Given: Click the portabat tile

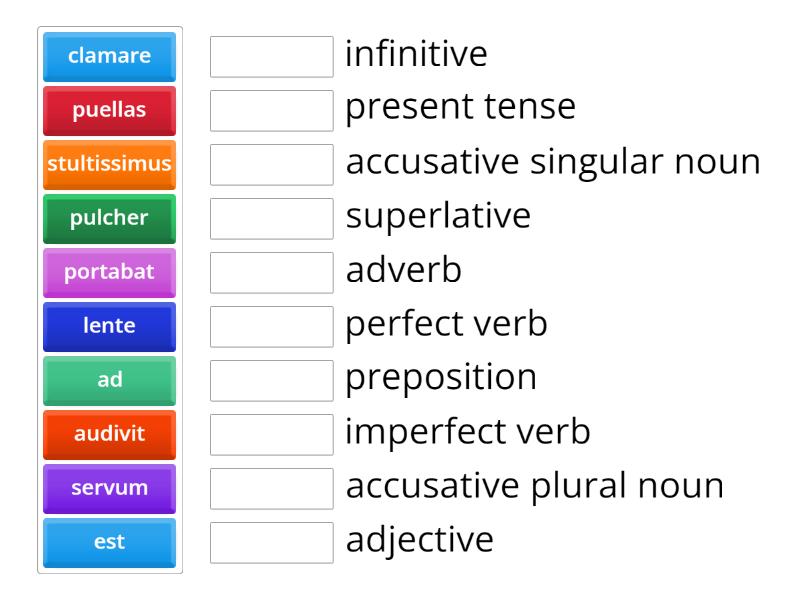Looking at the screenshot, I should click(x=108, y=273).
